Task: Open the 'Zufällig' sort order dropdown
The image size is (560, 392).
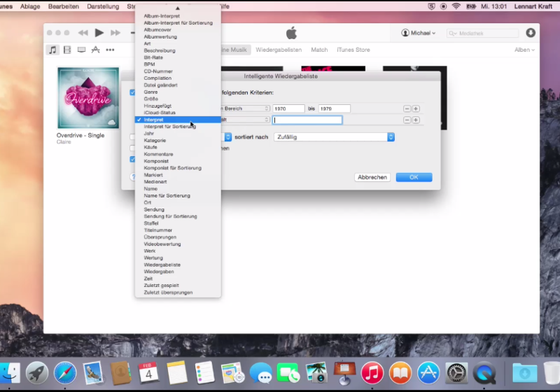Action: 334,137
